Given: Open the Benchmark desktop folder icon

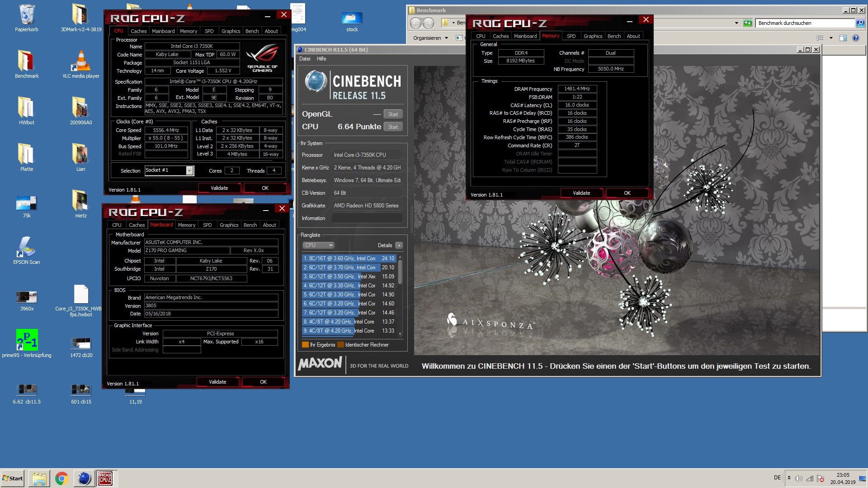Looking at the screenshot, I should [x=26, y=64].
